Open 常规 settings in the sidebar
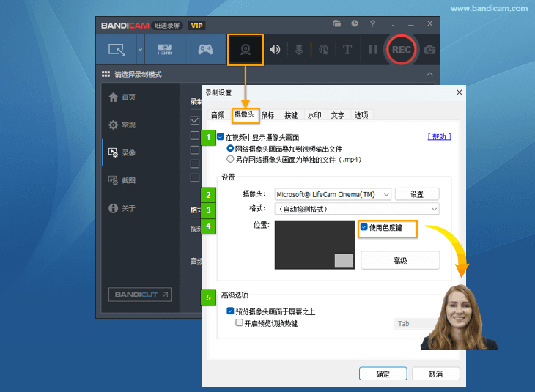 (x=122, y=125)
